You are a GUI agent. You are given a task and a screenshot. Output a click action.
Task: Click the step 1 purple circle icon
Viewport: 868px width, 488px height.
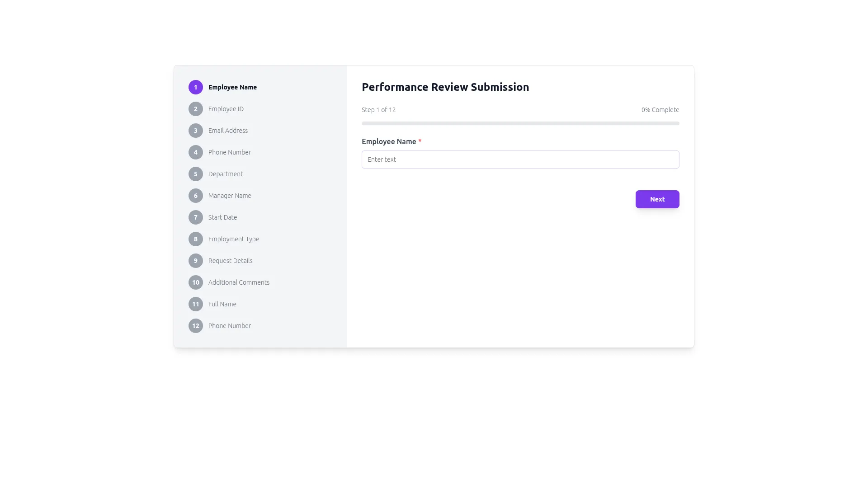tap(195, 87)
